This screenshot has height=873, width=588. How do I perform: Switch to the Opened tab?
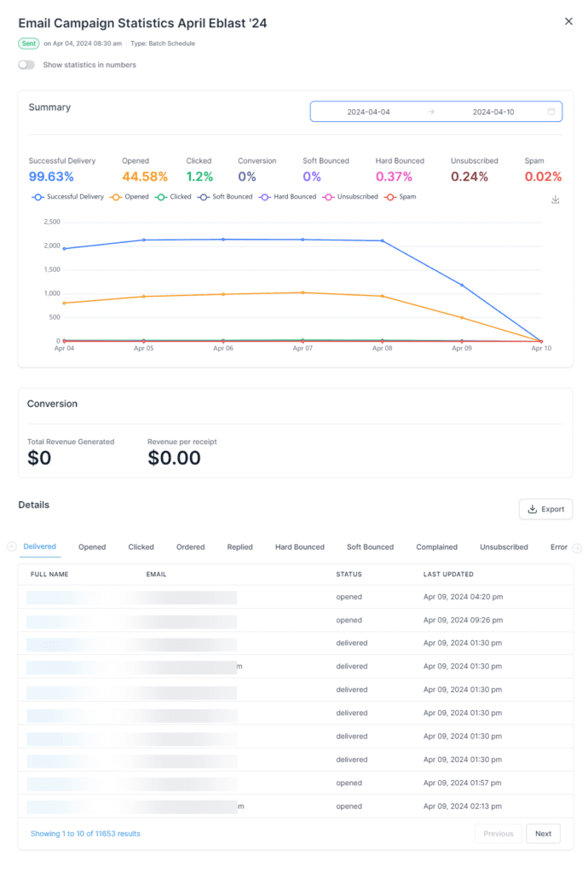92,546
